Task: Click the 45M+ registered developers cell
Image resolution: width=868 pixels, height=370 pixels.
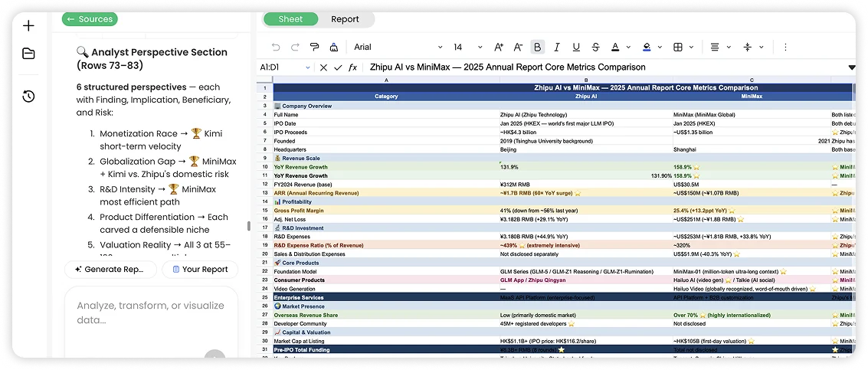Action: click(585, 323)
